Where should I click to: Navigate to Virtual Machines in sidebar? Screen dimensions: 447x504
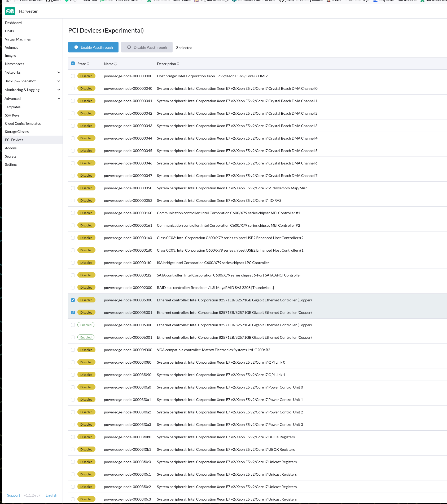tap(18, 39)
